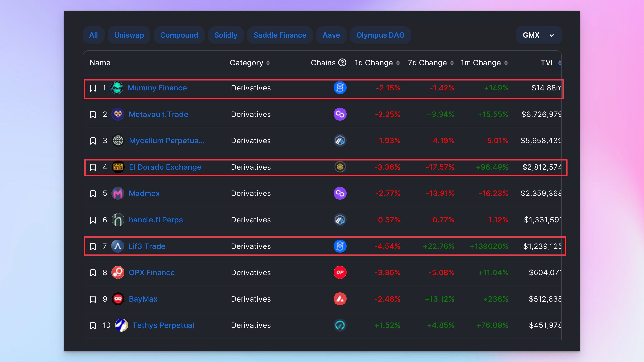This screenshot has width=644, height=362.
Task: Click the Tethys Perpetual chain icon
Action: tap(340, 325)
